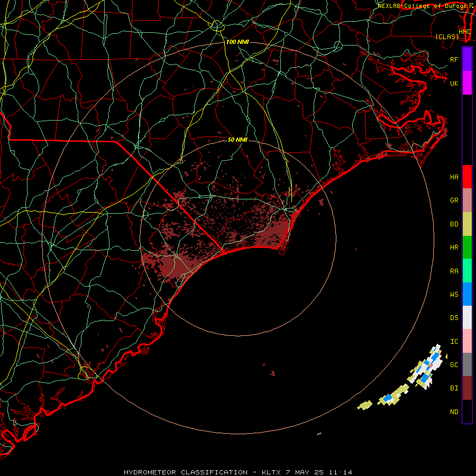The image size is (476, 476).
Task: Click the blue WS legend swatch
Action: (467, 294)
